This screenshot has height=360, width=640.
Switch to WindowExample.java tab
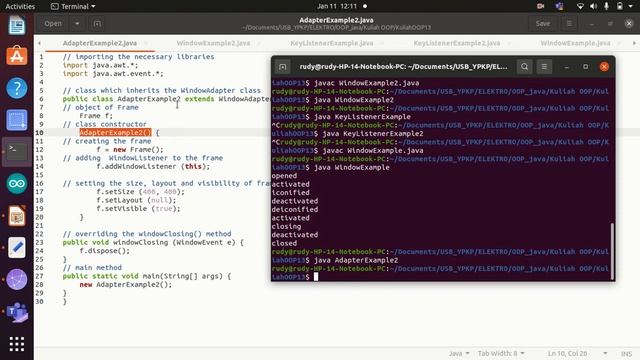point(576,43)
